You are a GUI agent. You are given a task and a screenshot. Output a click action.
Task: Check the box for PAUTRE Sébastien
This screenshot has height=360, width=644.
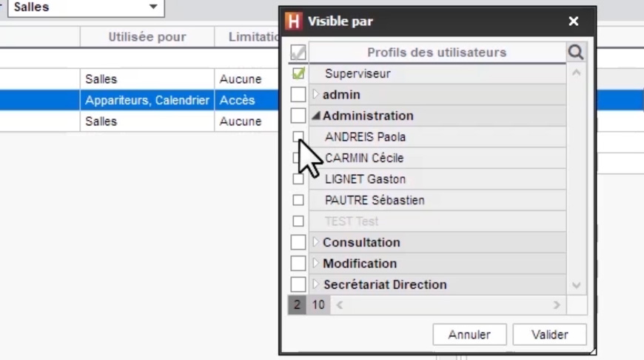[x=298, y=200]
